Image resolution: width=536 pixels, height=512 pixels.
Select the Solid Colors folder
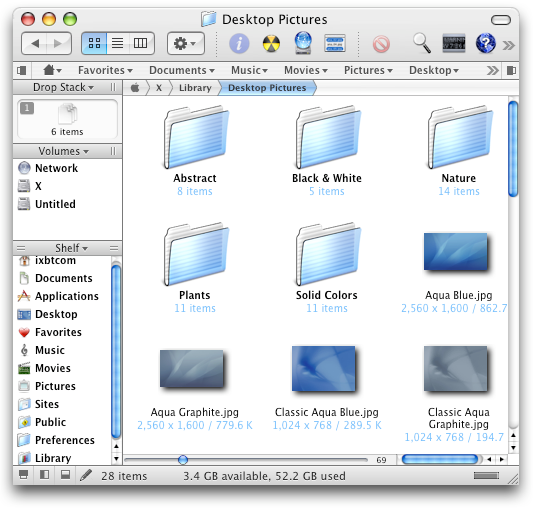(327, 255)
